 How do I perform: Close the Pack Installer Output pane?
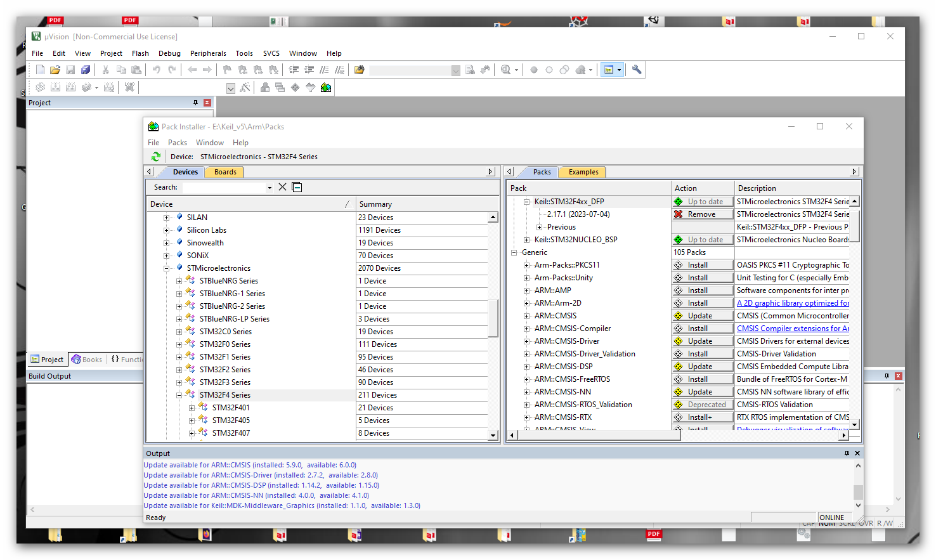[x=857, y=453]
